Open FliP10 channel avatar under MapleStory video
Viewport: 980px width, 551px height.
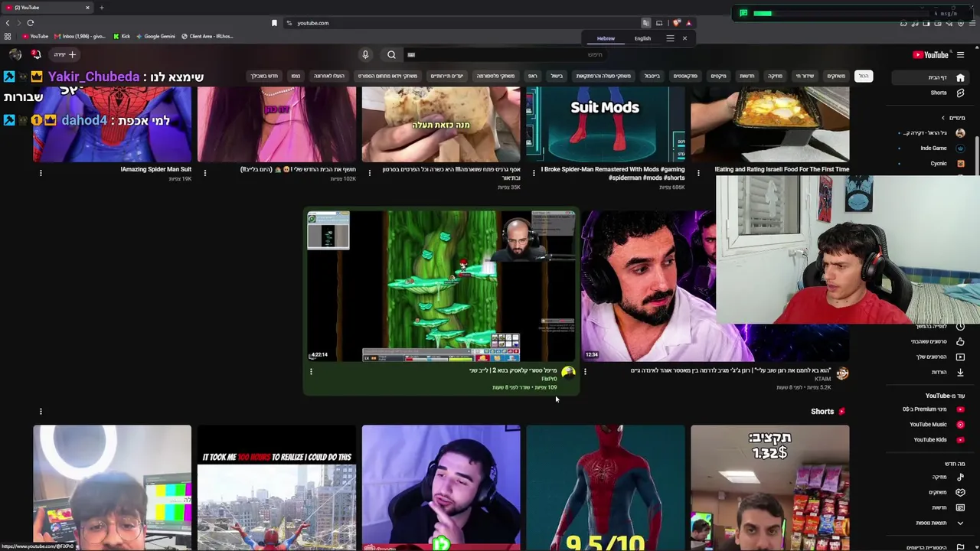point(568,373)
